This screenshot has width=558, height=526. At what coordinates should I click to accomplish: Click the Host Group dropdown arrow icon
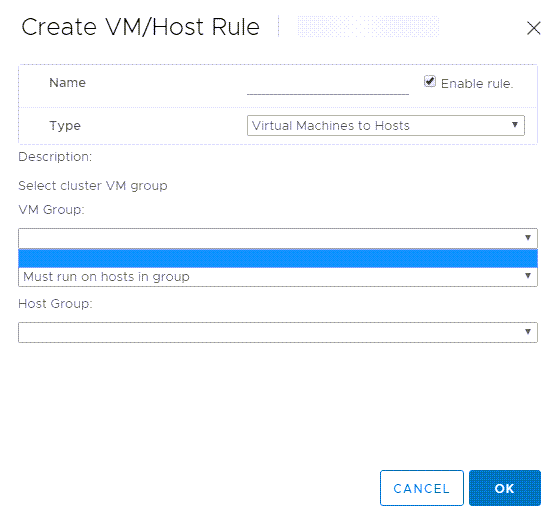pos(528,332)
